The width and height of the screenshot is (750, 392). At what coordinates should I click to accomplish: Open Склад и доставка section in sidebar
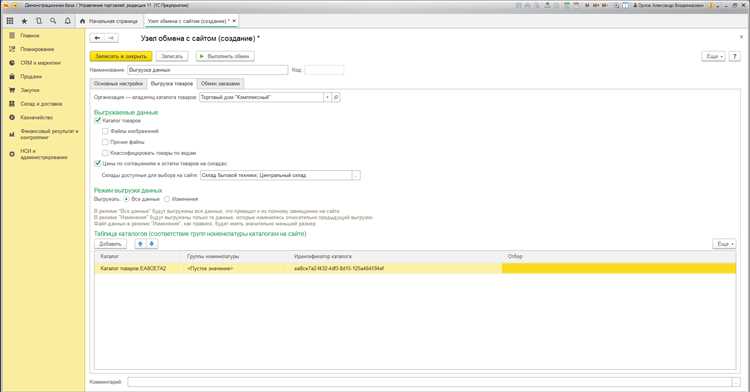pos(41,104)
